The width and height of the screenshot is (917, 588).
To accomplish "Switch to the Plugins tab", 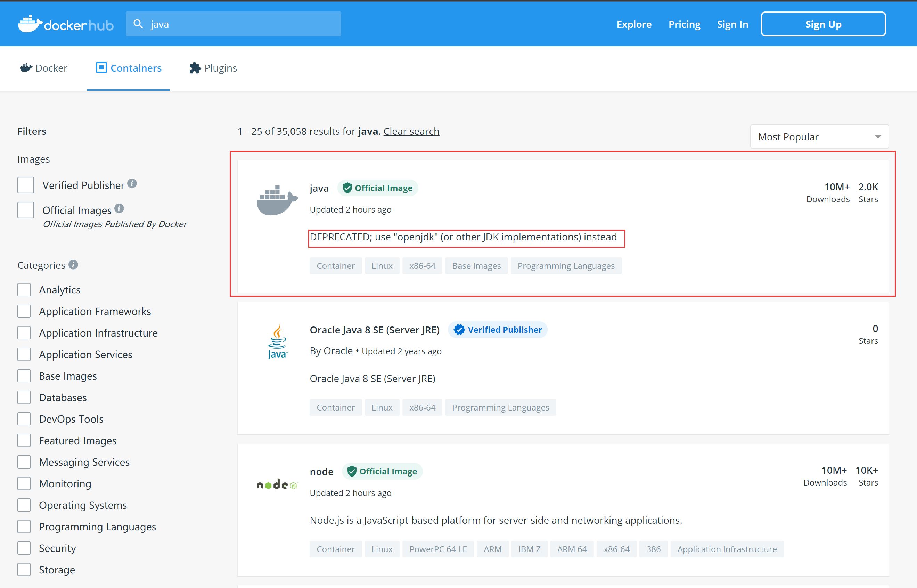I will (x=213, y=68).
